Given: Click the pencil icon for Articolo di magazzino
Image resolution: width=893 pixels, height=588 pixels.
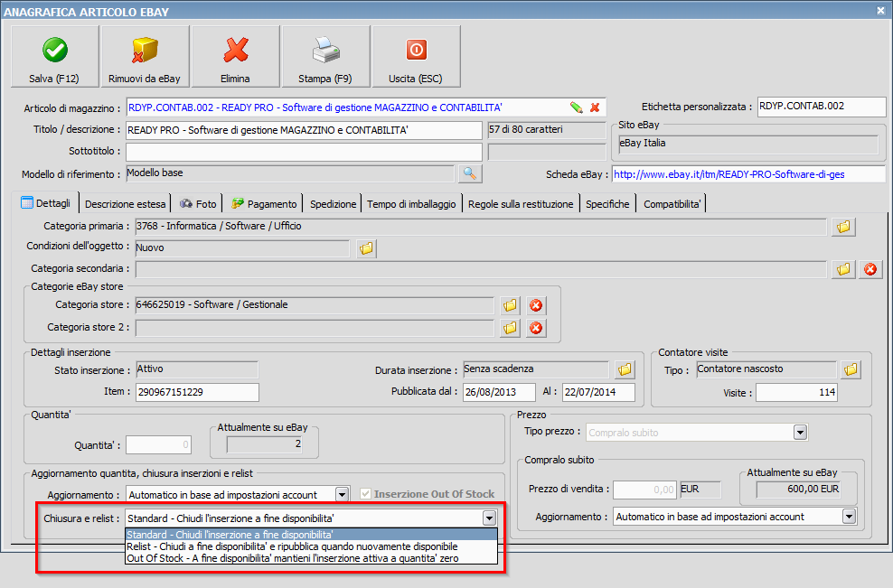Looking at the screenshot, I should (x=577, y=107).
